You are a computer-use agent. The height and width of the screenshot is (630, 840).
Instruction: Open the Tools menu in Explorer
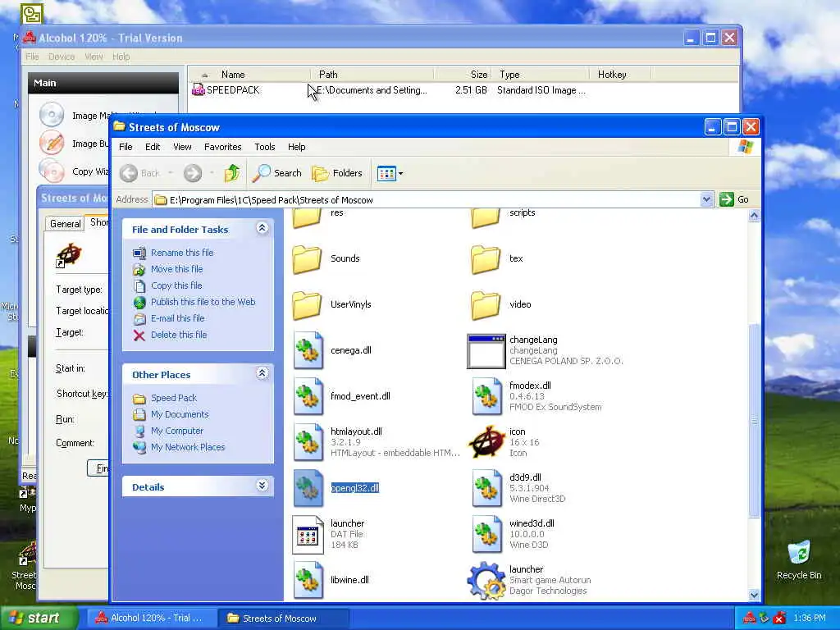(x=265, y=147)
